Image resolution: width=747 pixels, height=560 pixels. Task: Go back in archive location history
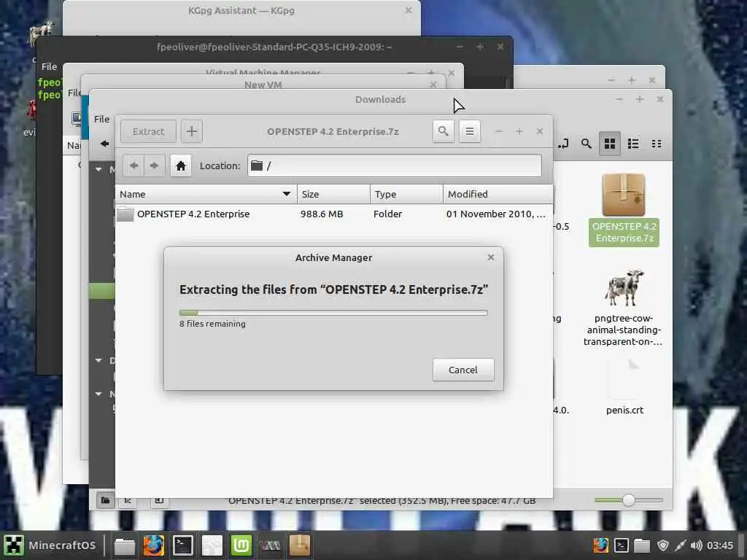click(134, 166)
